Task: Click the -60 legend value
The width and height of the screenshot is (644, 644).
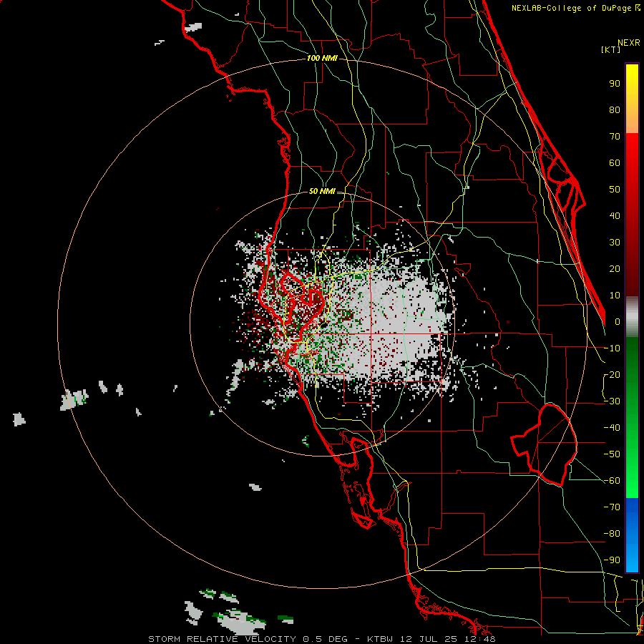Action: (x=612, y=481)
